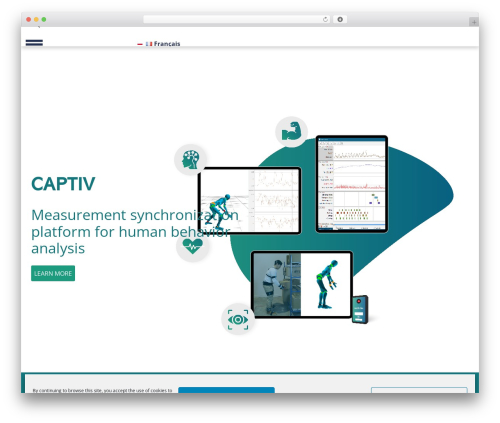Click the LEARN MORE button
The width and height of the screenshot is (500, 423).
(53, 273)
